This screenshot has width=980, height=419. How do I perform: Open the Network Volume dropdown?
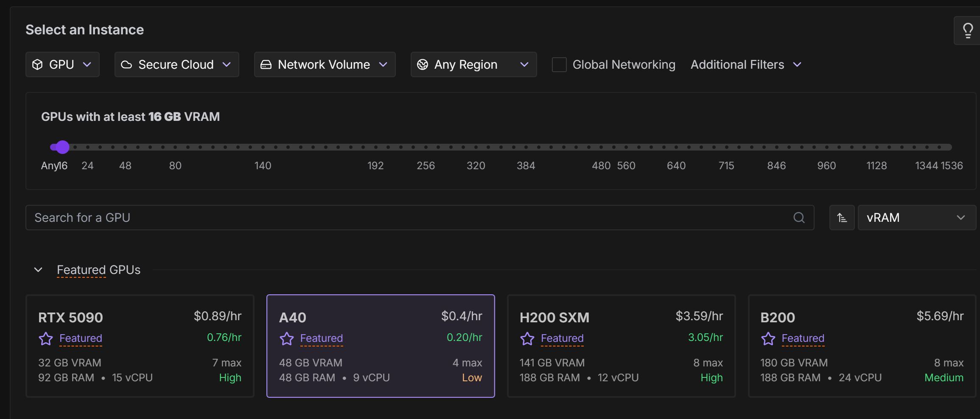pos(325,64)
